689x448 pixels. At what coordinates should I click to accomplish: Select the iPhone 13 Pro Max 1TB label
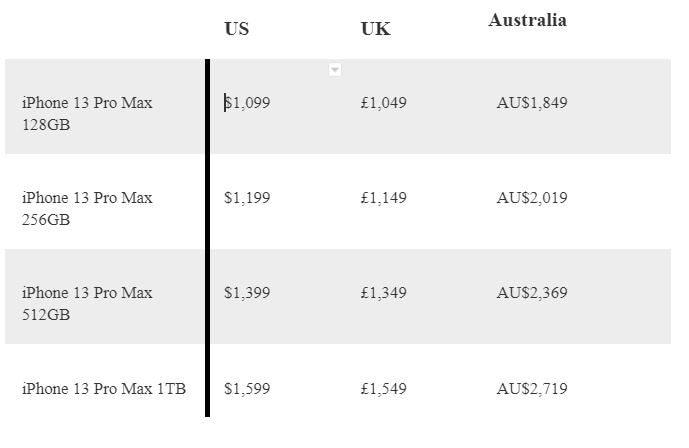coord(104,388)
